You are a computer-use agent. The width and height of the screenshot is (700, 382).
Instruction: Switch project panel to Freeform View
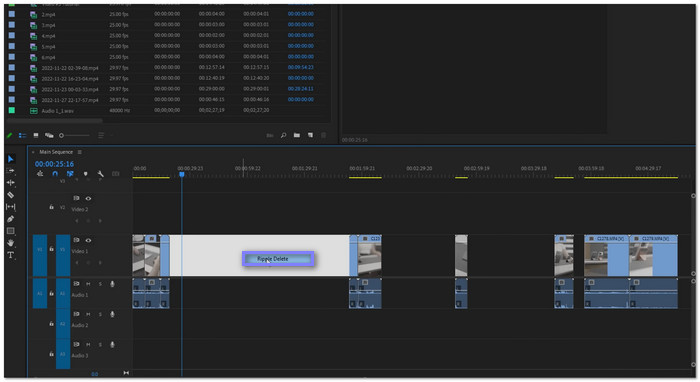[49, 135]
